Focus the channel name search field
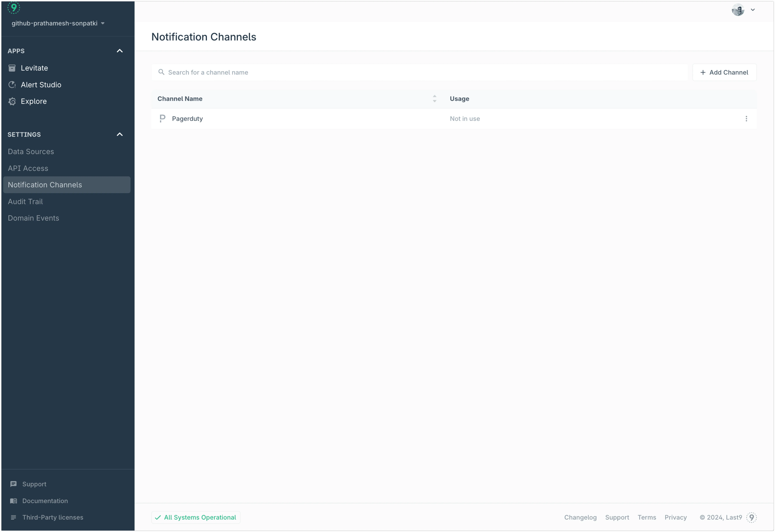The height and width of the screenshot is (532, 775). coord(419,72)
